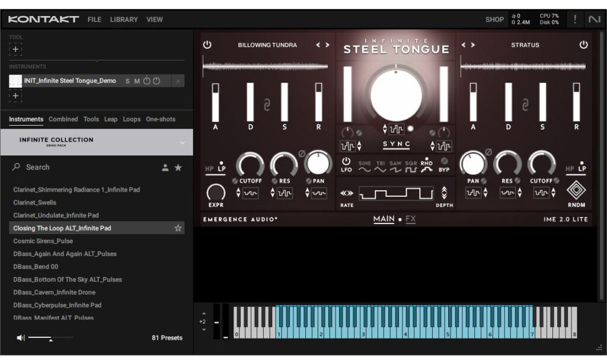The image size is (607, 364).
Task: Toggle power for Billowing Tundra layer
Action: [207, 45]
